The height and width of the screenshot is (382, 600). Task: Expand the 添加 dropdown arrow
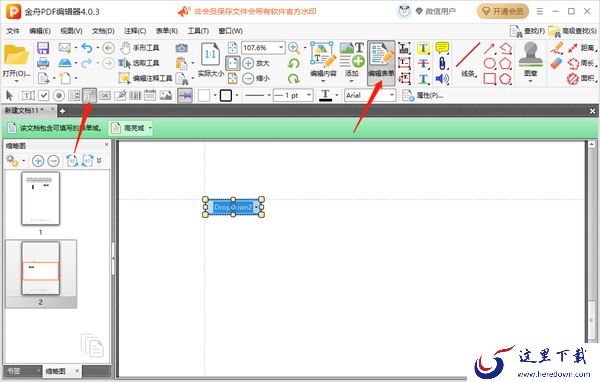tap(351, 81)
